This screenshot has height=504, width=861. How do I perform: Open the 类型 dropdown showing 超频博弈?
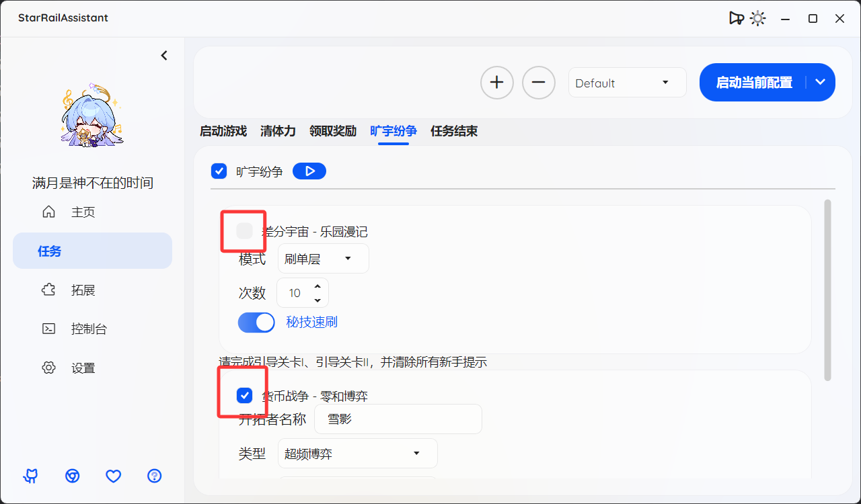(x=357, y=453)
